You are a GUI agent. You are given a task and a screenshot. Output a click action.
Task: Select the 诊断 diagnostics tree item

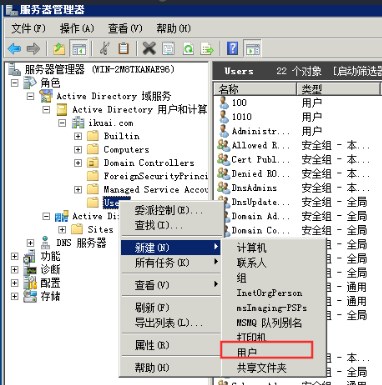(x=50, y=269)
